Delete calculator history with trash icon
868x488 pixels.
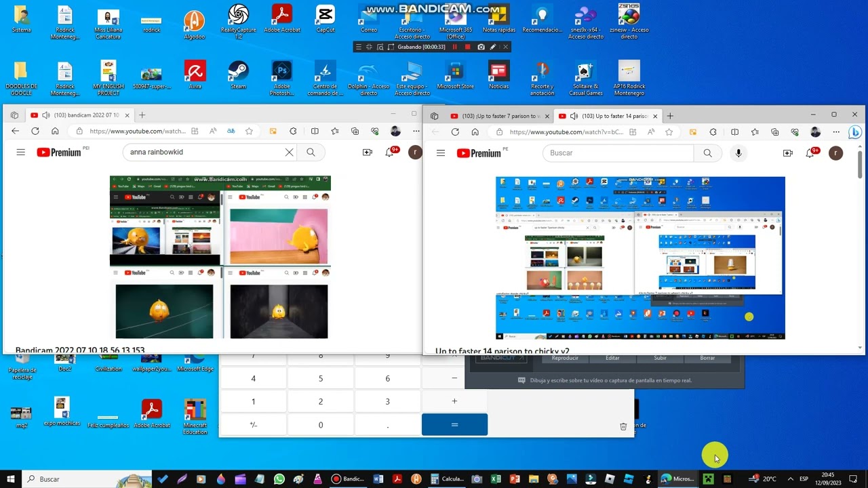(623, 426)
